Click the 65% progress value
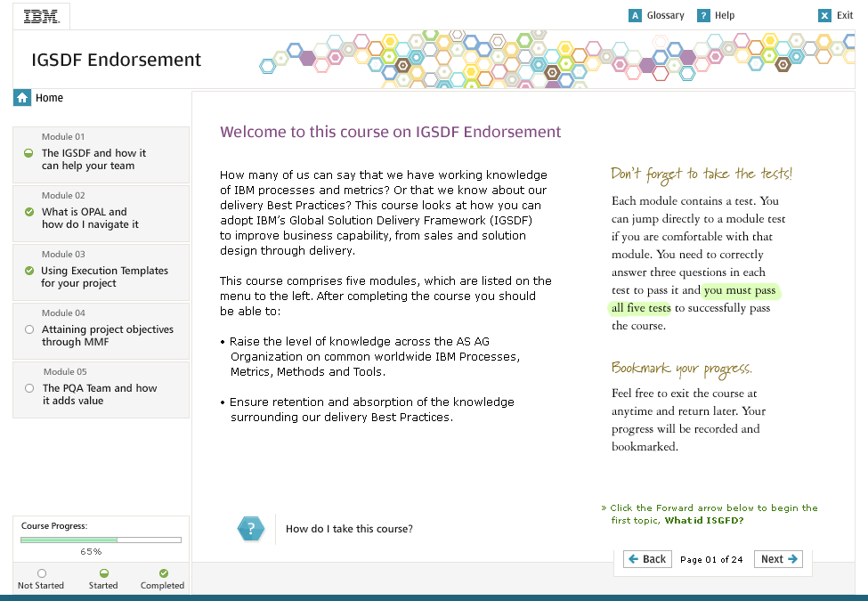The image size is (868, 601). [91, 552]
